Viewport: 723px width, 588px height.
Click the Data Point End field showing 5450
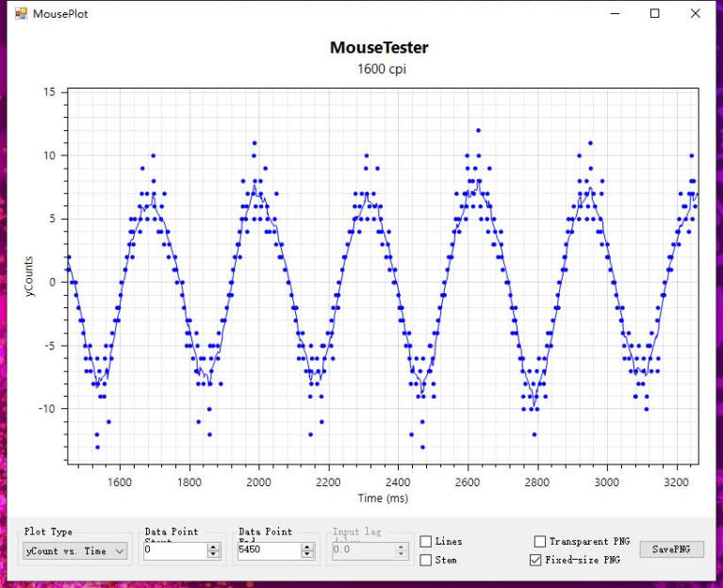[268, 551]
